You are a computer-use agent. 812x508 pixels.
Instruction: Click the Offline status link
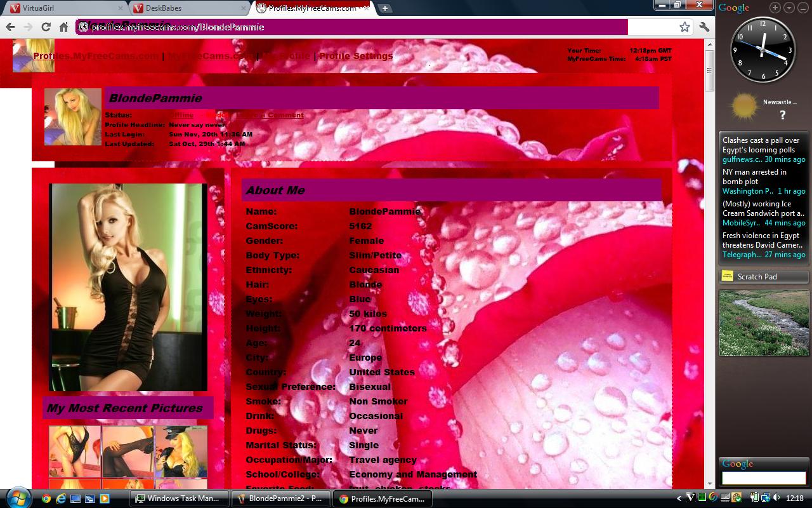[x=181, y=115]
